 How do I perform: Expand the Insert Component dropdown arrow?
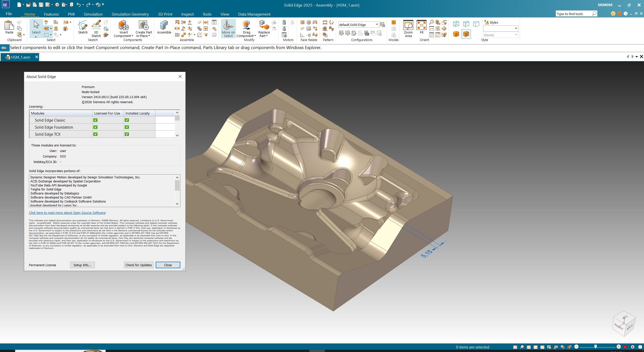coord(132,36)
